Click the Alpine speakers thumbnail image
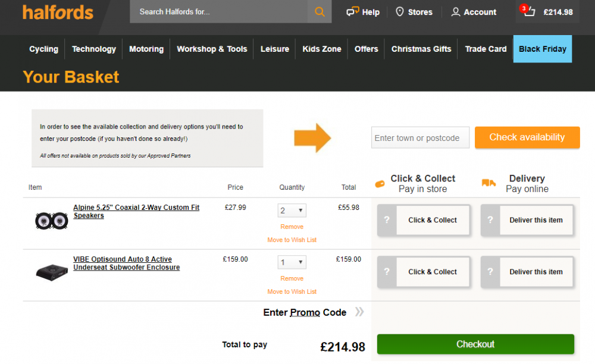 pyautogui.click(x=51, y=221)
